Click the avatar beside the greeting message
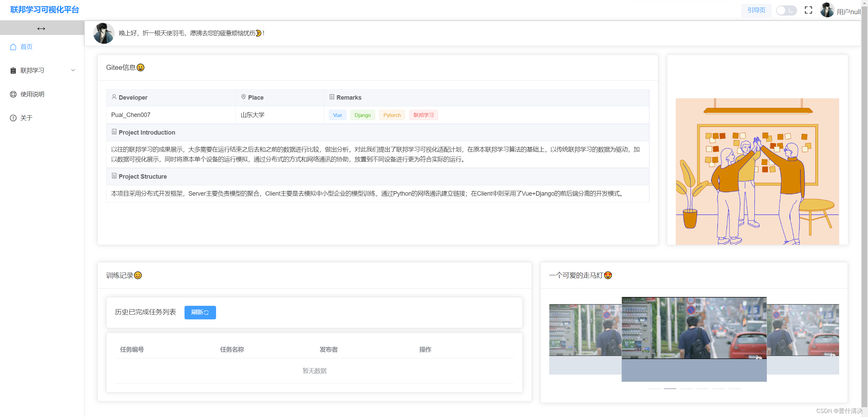The height and width of the screenshot is (417, 868). tap(104, 33)
